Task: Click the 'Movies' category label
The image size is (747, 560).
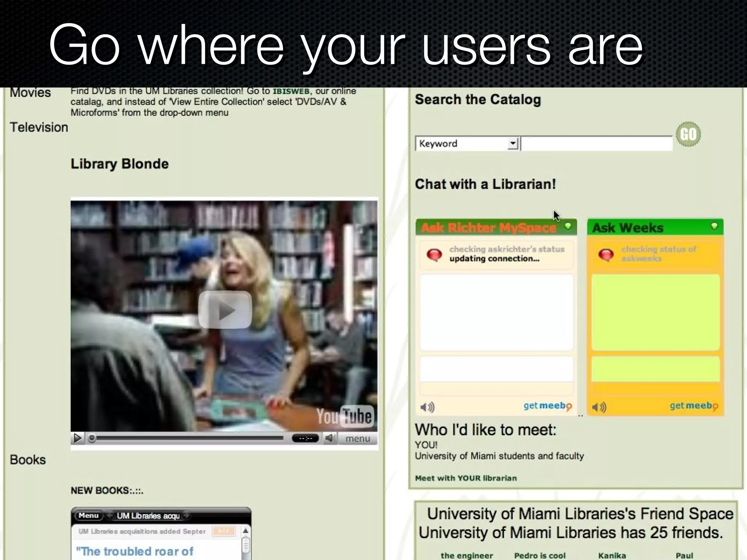Action: (x=30, y=93)
